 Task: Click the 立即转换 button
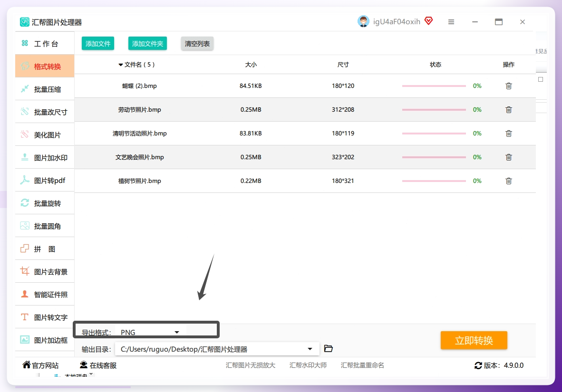[x=474, y=340]
